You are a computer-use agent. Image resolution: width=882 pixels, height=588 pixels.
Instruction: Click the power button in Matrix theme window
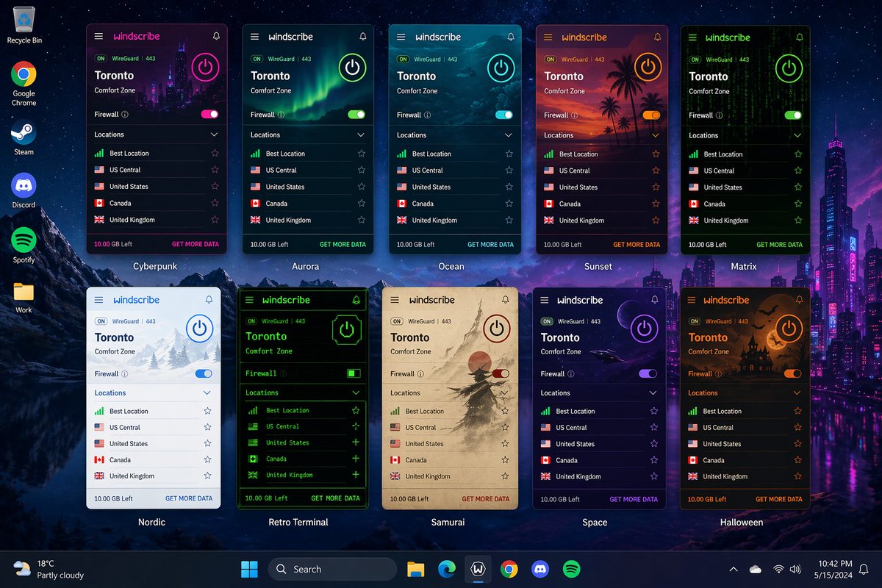point(789,68)
